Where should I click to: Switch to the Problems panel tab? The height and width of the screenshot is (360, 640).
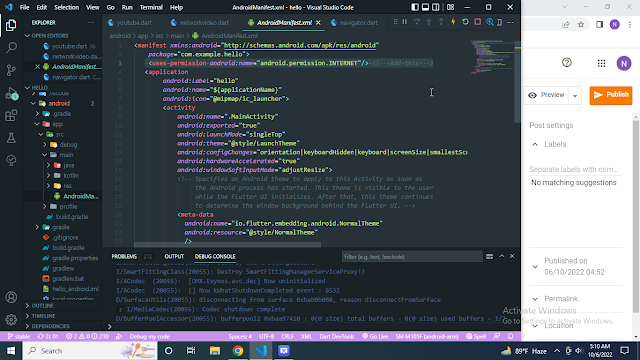coord(124,256)
